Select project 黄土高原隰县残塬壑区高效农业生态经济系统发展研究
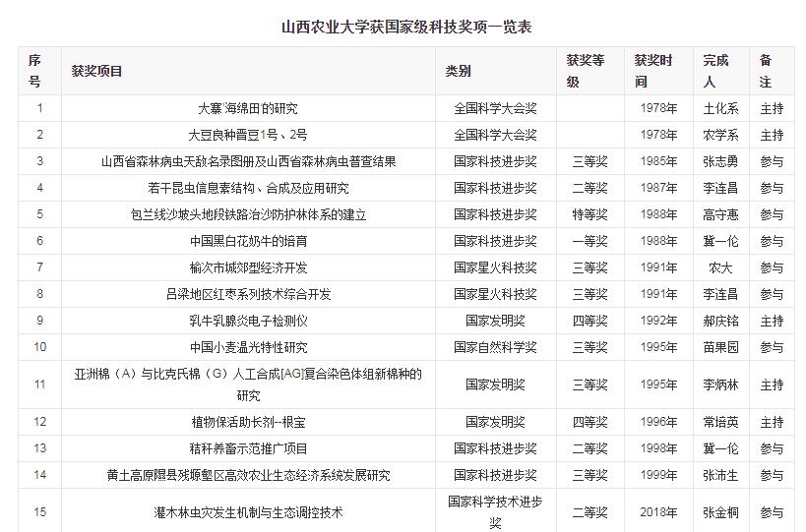Viewport: 806px width, 532px height. (x=248, y=476)
